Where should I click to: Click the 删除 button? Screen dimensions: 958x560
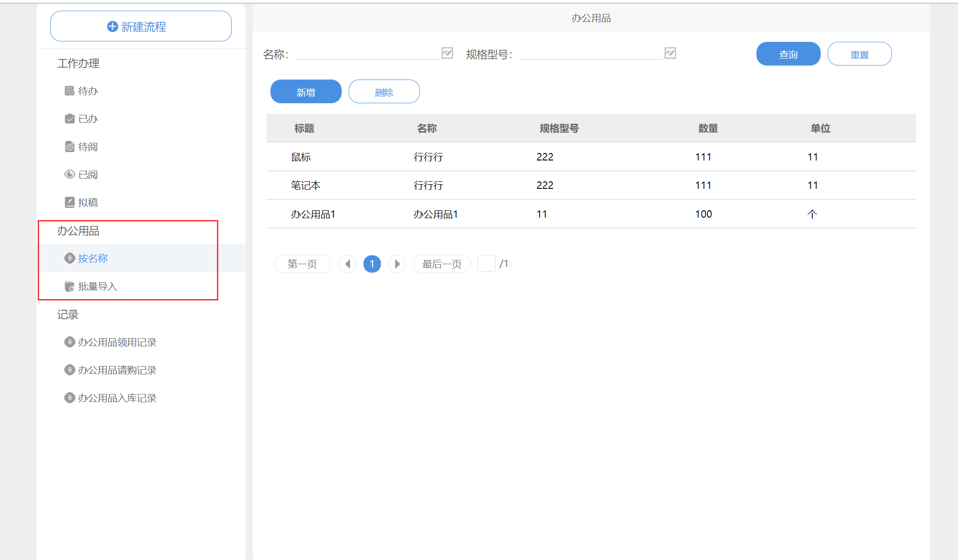(384, 92)
